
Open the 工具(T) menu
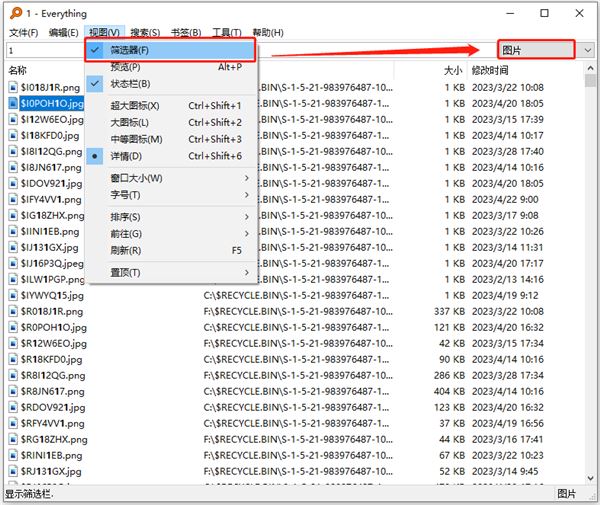click(x=227, y=33)
